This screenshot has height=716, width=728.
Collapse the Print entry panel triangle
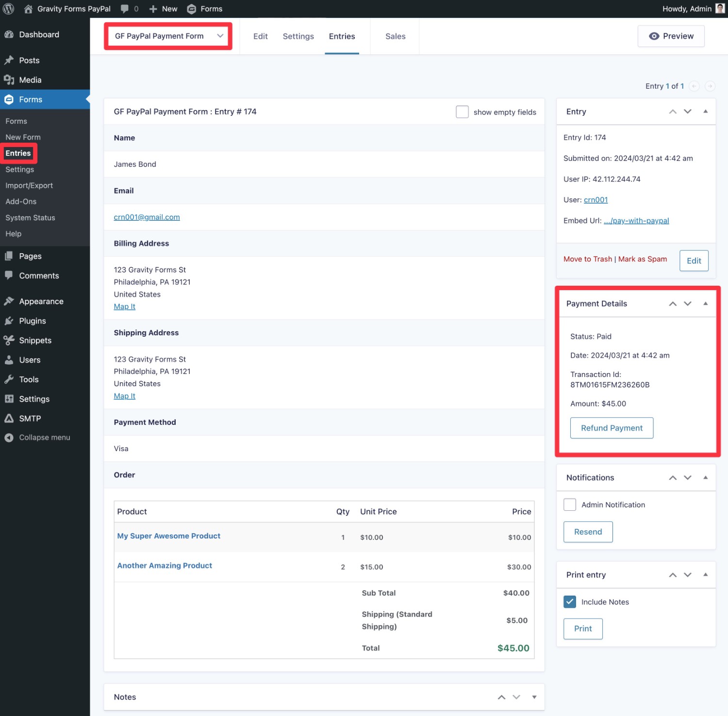706,574
